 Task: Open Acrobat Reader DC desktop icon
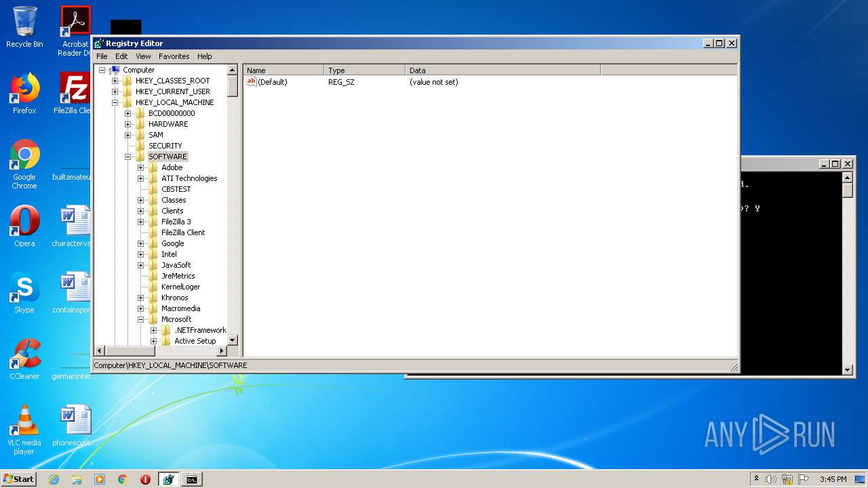pos(75,31)
